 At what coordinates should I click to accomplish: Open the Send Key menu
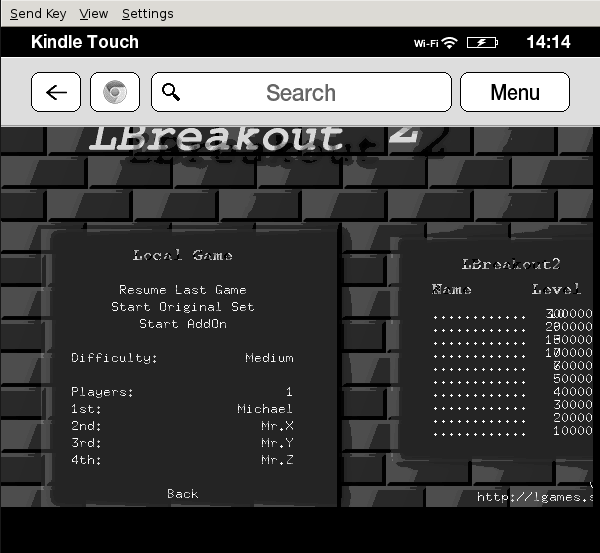(38, 14)
